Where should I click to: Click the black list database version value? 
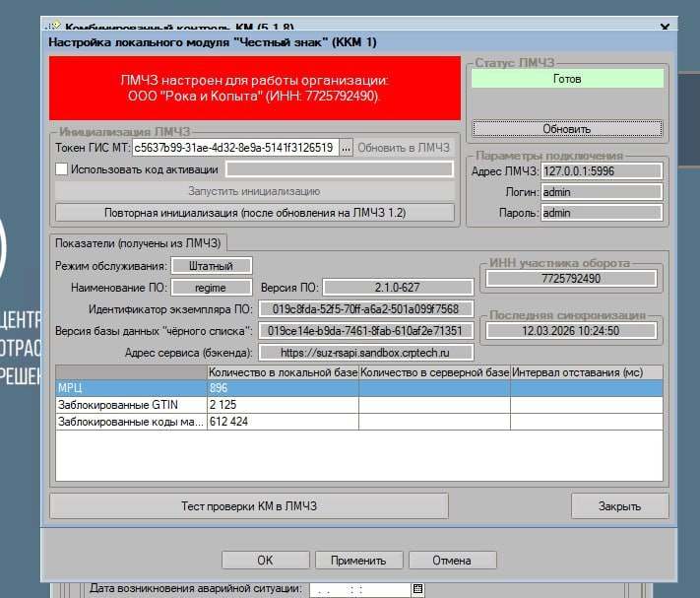tap(366, 331)
